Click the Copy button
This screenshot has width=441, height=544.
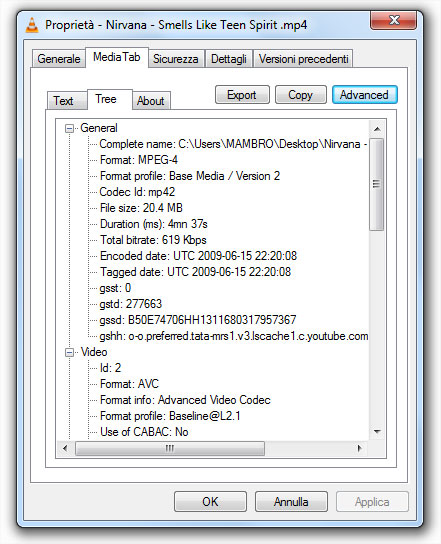coord(300,95)
